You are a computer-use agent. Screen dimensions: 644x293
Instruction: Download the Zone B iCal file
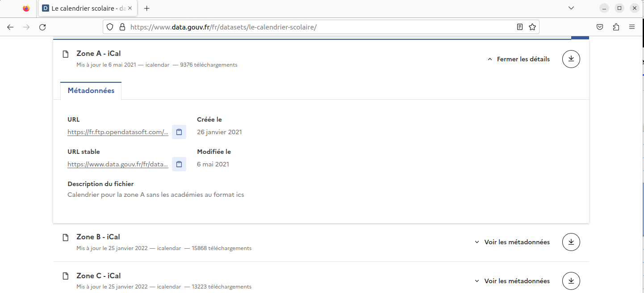coord(571,242)
